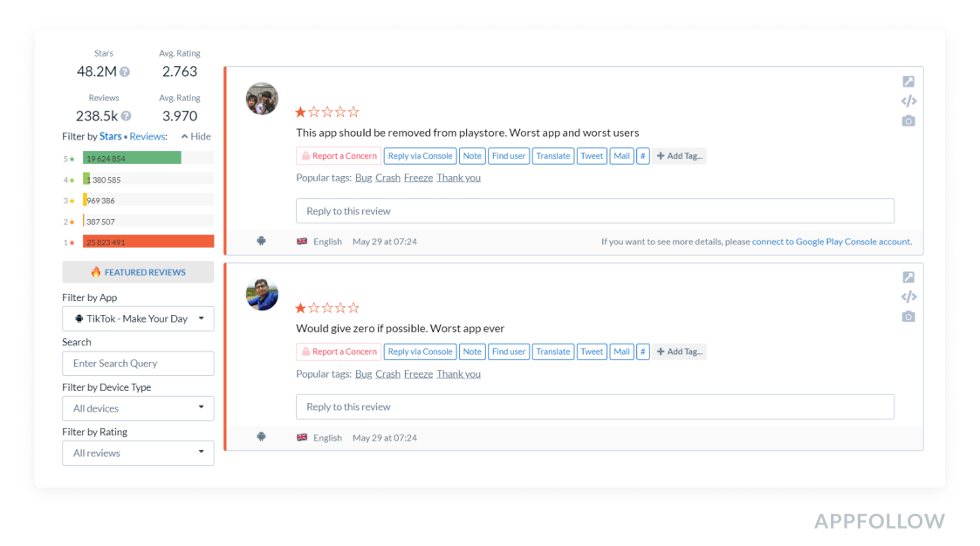This screenshot has height=546, width=980.
Task: Open embed code icon on second review
Action: (908, 297)
